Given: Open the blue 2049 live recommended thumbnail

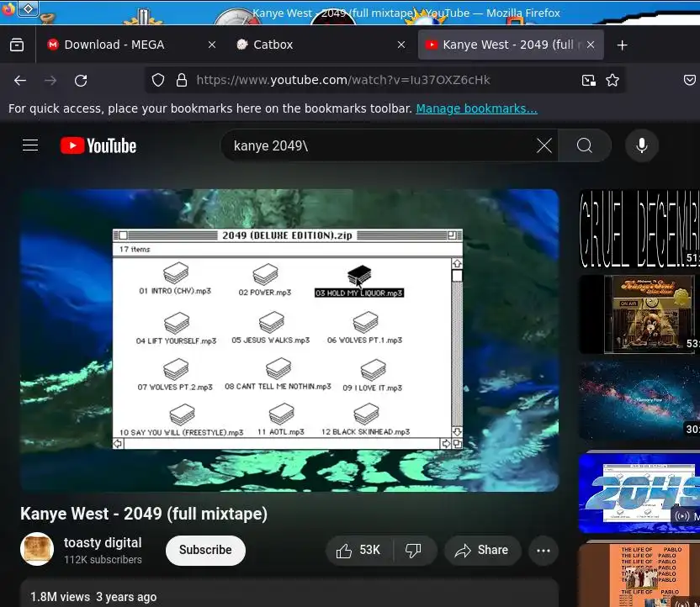Looking at the screenshot, I should (639, 492).
